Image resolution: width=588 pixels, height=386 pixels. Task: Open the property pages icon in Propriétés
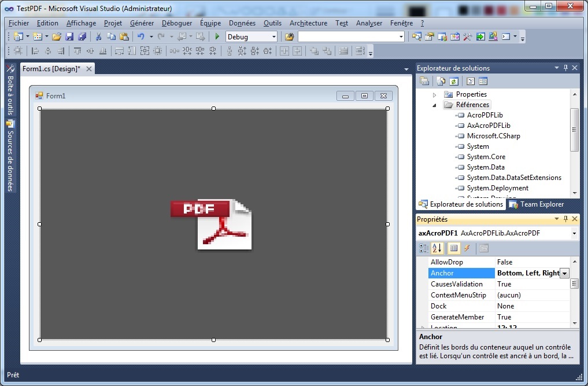484,248
